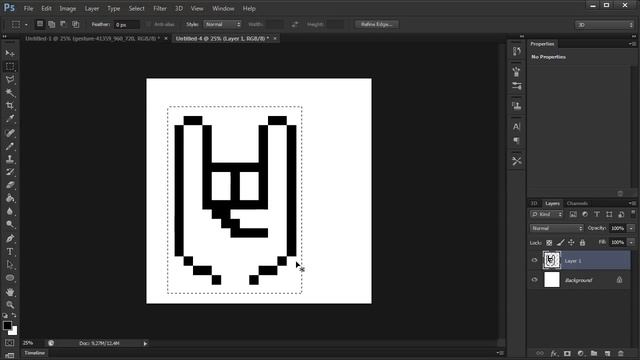This screenshot has height=360, width=640.
Task: Open the layer blend mode dropdown
Action: pos(556,228)
